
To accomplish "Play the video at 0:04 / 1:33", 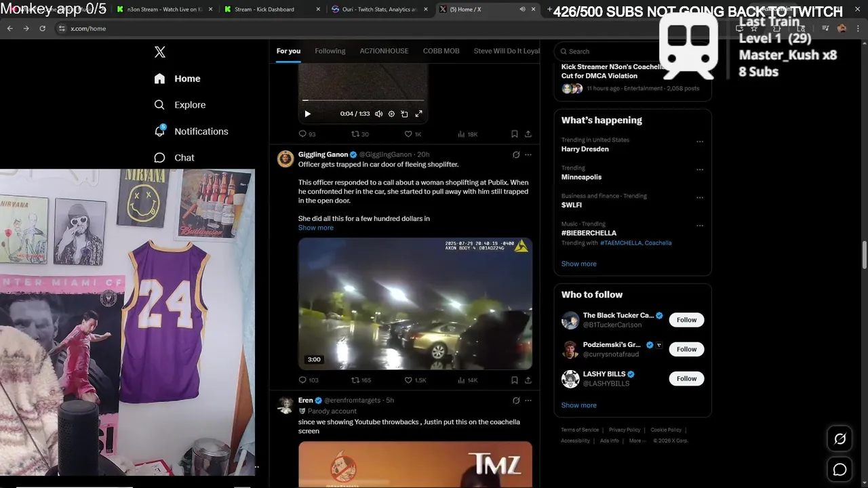I will coord(307,114).
